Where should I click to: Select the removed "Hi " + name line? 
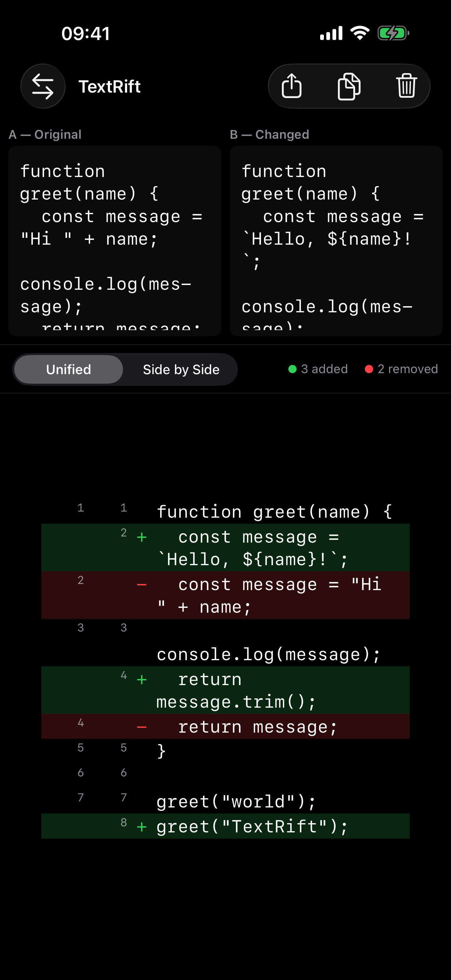click(x=225, y=595)
